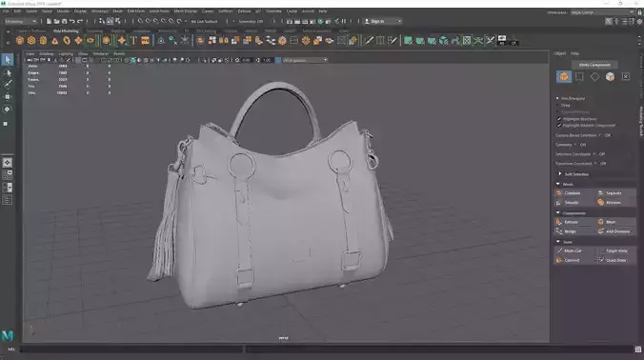This screenshot has width=644, height=360.
Task: Click the Maya logo in toolbox bottom
Action: (x=8, y=336)
